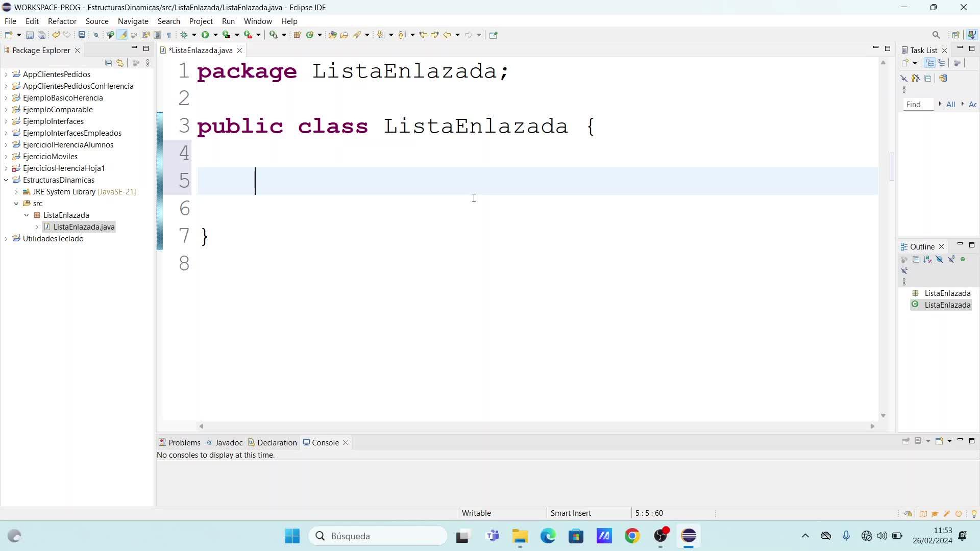Screen dimensions: 980x551
Task: Click the Search magnifier icon top right
Action: (x=936, y=35)
